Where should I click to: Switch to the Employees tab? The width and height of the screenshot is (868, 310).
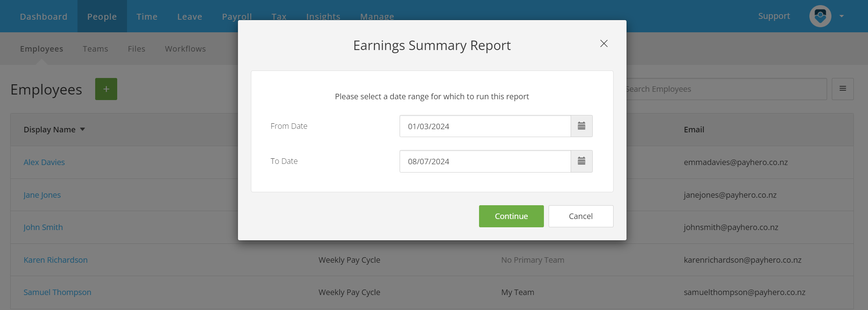pos(42,49)
